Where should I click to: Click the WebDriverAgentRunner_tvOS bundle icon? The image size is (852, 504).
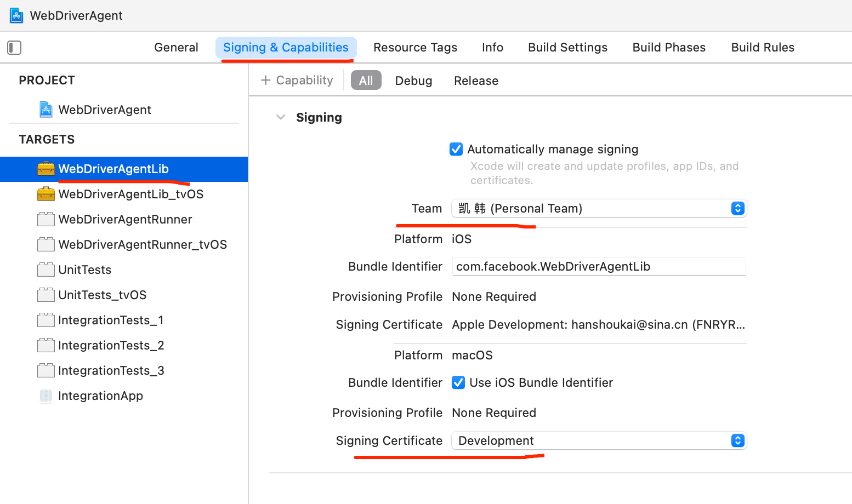pyautogui.click(x=46, y=244)
